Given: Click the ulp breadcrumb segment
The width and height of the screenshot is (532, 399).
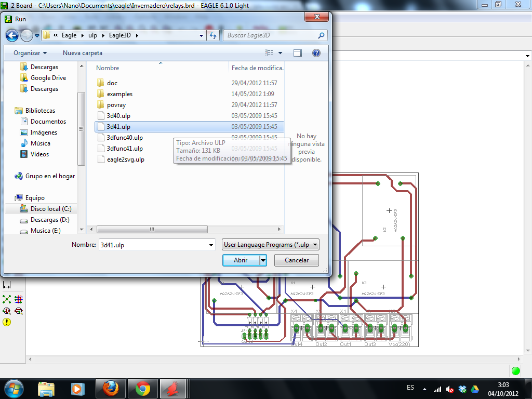Looking at the screenshot, I should pyautogui.click(x=92, y=35).
